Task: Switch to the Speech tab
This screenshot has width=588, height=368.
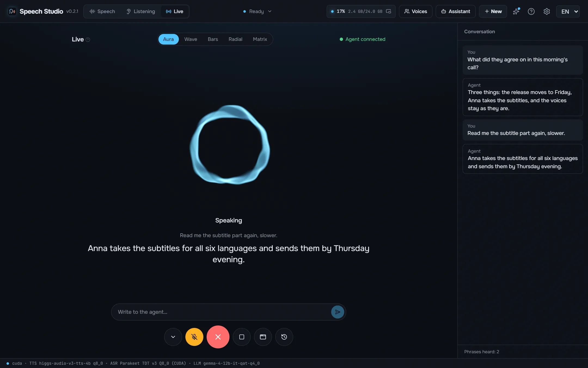Action: click(102, 11)
